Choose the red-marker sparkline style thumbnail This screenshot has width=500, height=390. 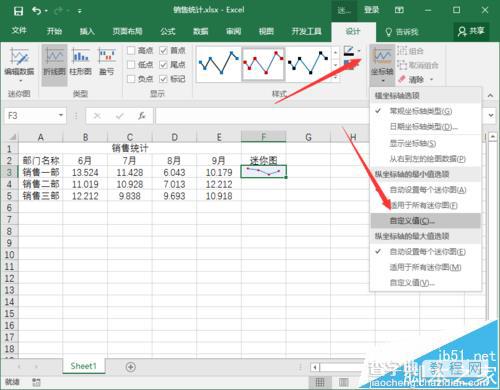pyautogui.click(x=263, y=64)
